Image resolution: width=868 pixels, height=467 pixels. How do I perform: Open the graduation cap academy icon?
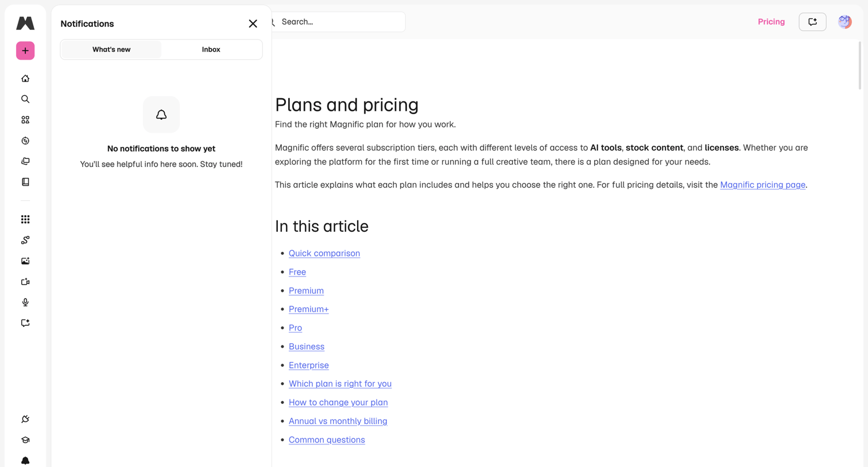tap(25, 440)
